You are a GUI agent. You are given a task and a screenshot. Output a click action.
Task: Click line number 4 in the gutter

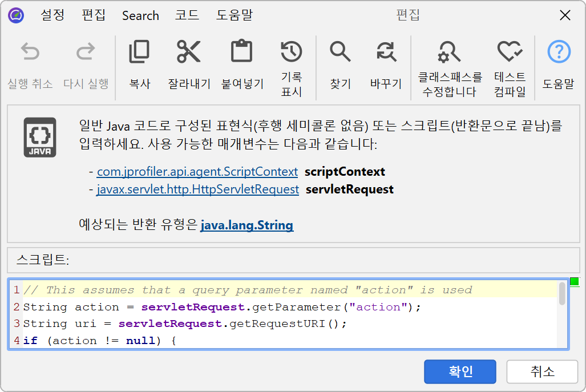coord(17,341)
